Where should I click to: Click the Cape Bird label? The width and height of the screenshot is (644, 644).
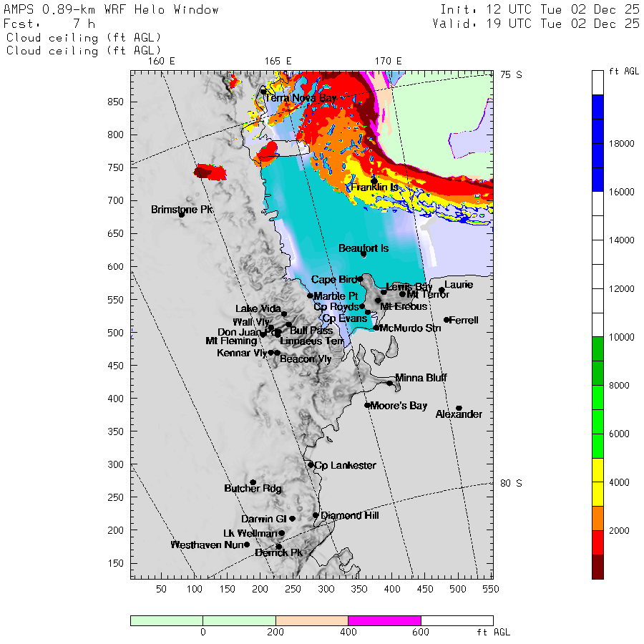coord(334,280)
